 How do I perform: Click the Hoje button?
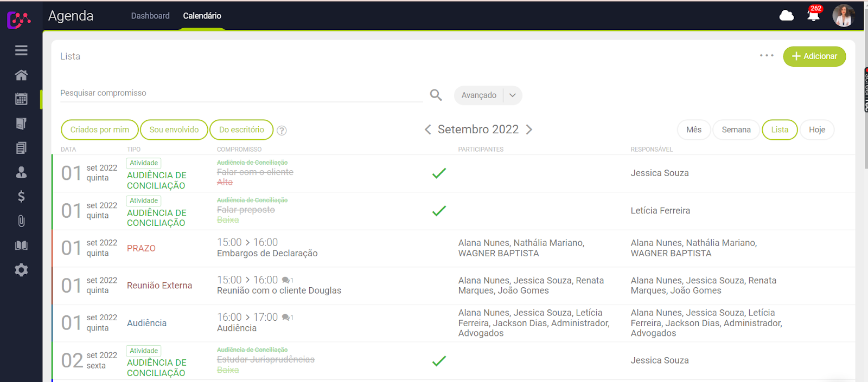(816, 130)
